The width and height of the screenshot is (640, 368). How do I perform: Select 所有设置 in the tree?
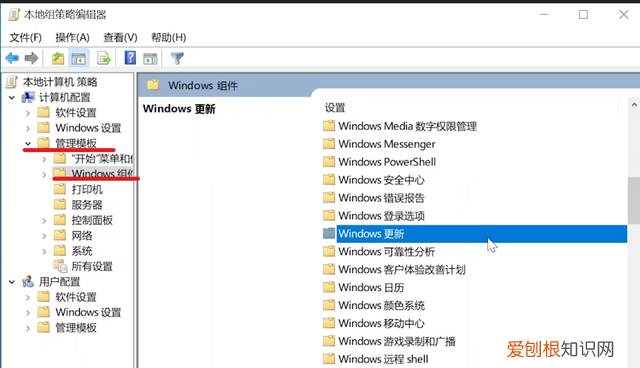pyautogui.click(x=92, y=267)
